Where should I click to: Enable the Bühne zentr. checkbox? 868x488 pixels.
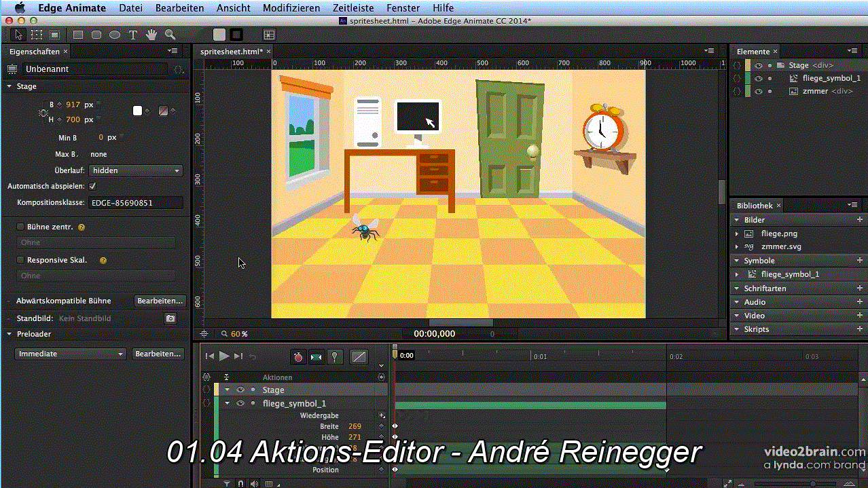pyautogui.click(x=20, y=227)
